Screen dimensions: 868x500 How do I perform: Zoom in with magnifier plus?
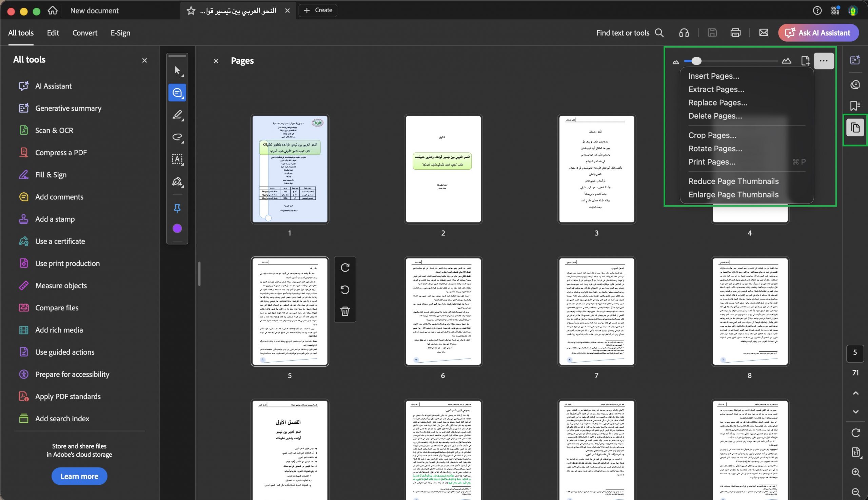tap(855, 473)
